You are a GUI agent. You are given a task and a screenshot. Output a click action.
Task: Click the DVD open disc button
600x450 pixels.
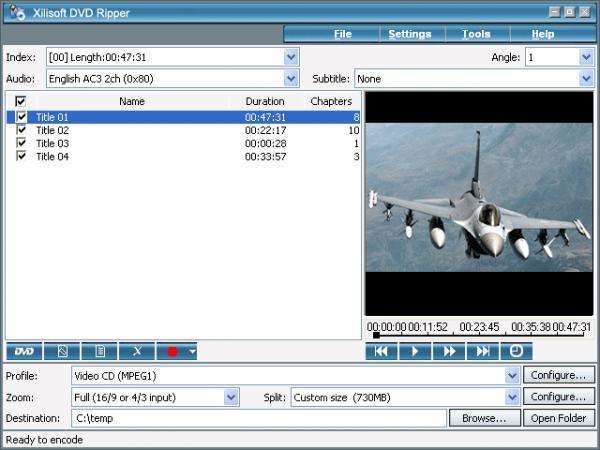pyautogui.click(x=24, y=351)
